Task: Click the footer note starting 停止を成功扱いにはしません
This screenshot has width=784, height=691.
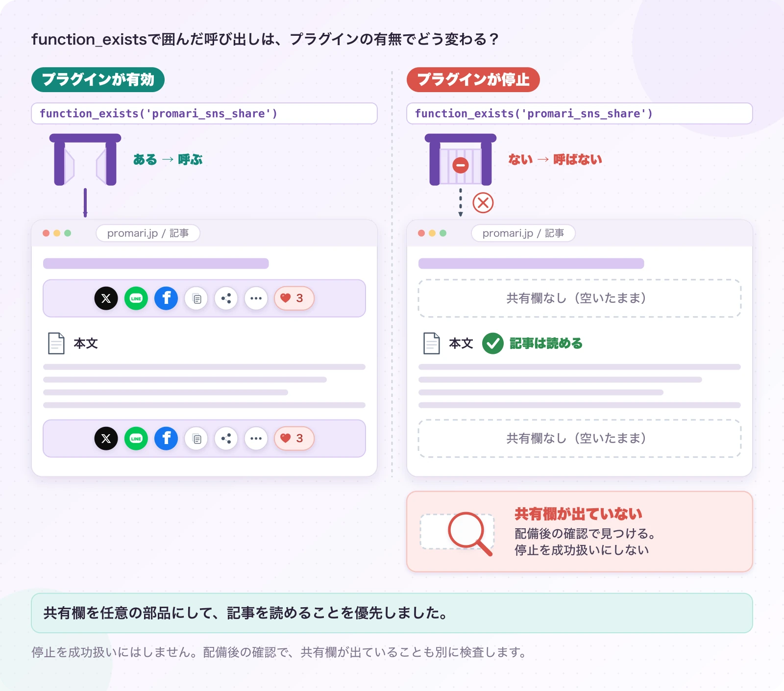Action: coord(279,652)
